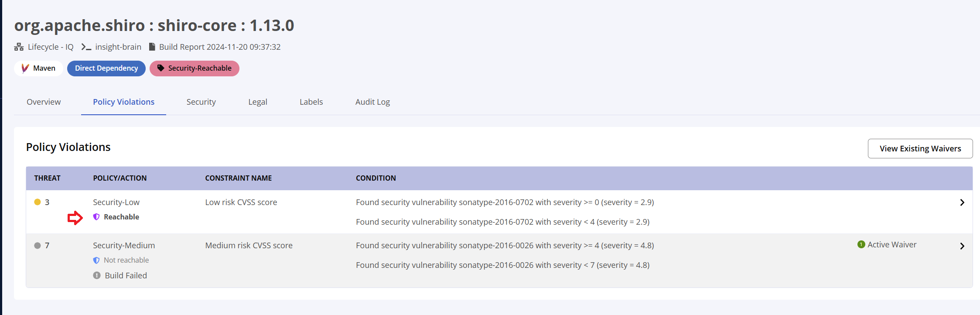Open the Overview tab
The image size is (980, 315).
pos(44,102)
